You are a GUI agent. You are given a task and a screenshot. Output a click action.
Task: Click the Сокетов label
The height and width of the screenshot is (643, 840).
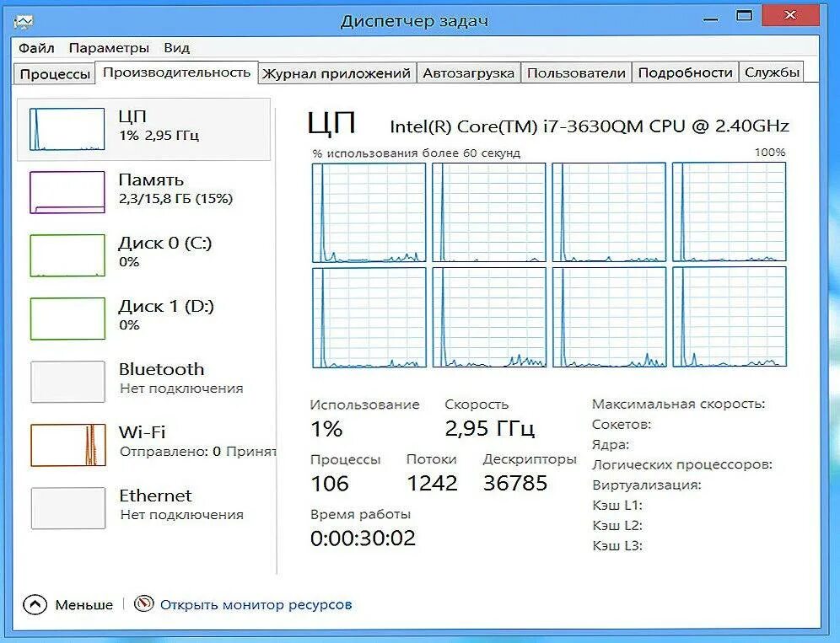coord(622,425)
